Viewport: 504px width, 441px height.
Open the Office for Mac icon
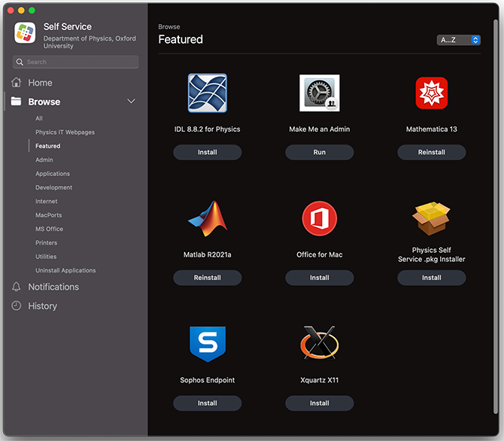pos(319,219)
